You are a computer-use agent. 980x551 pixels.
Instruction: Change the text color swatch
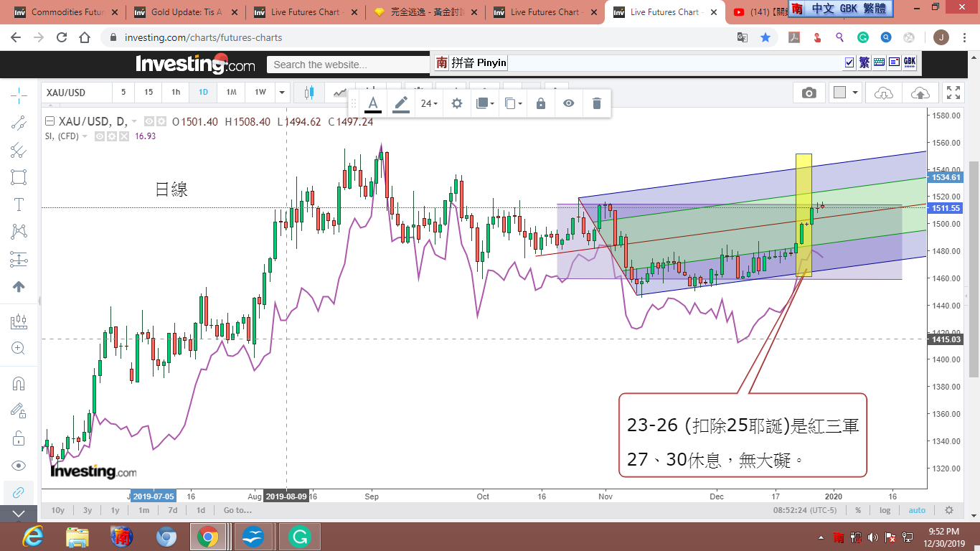373,103
